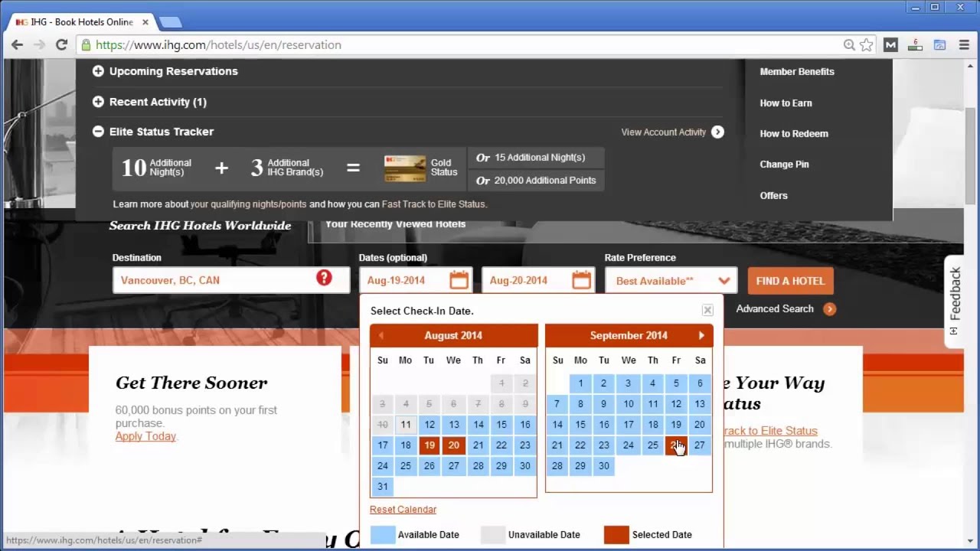Go to previous month in calendar
The width and height of the screenshot is (980, 551).
pyautogui.click(x=381, y=335)
